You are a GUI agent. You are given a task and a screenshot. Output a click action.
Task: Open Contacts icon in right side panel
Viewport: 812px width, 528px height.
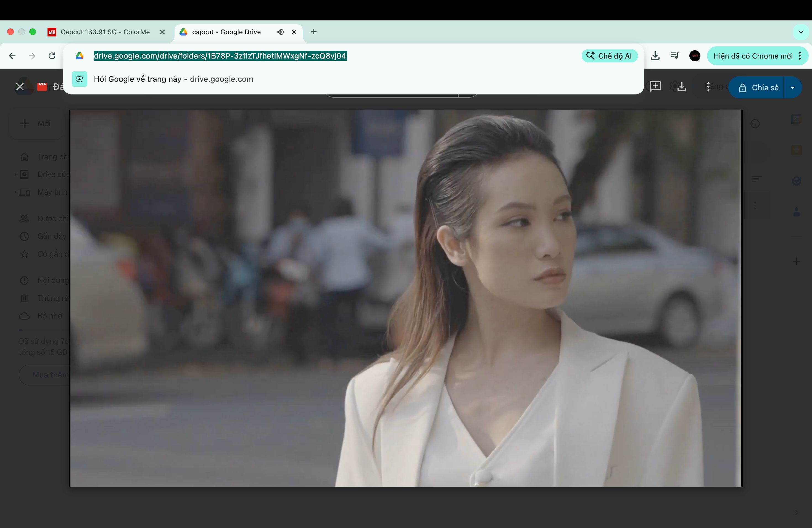tap(796, 212)
